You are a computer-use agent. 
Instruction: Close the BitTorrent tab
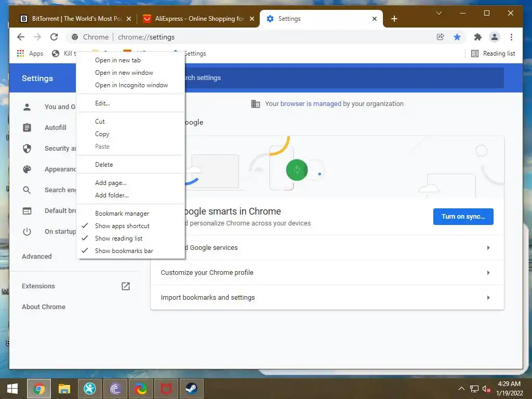[129, 19]
